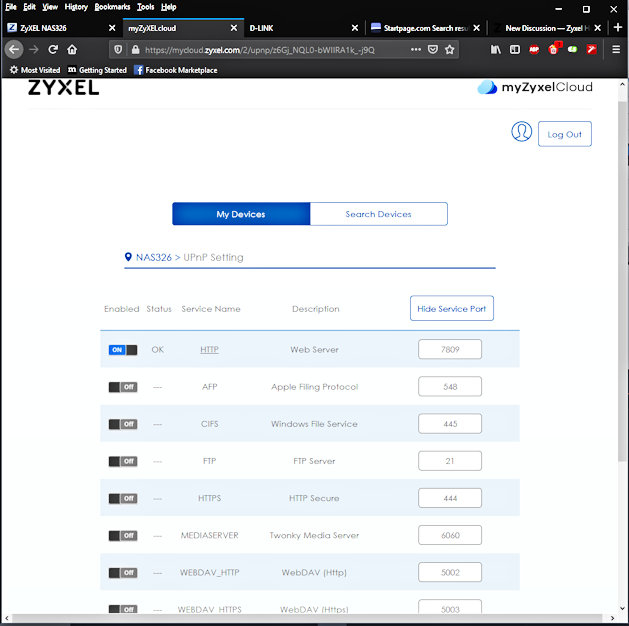This screenshot has height=626, width=629.
Task: Close the Startpage.com search tab
Action: pos(476,28)
